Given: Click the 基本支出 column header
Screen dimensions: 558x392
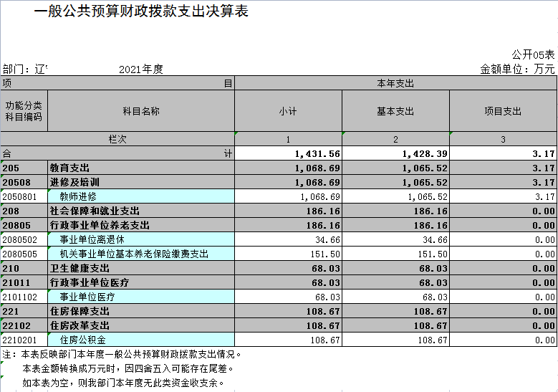Looking at the screenshot, I should [x=395, y=111].
